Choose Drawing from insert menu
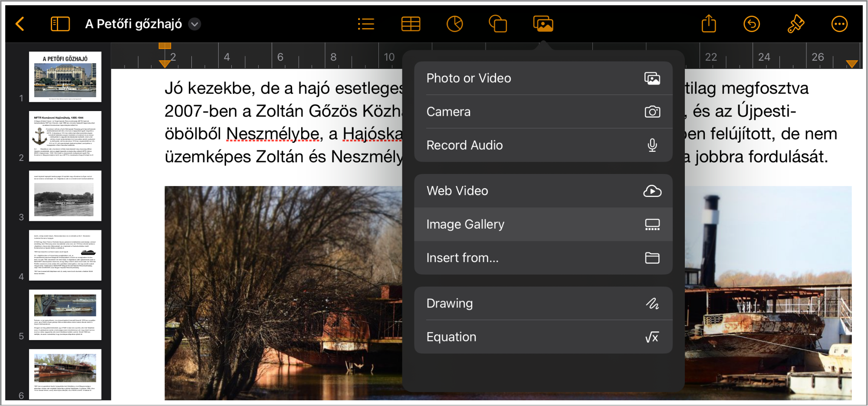 pos(543,303)
